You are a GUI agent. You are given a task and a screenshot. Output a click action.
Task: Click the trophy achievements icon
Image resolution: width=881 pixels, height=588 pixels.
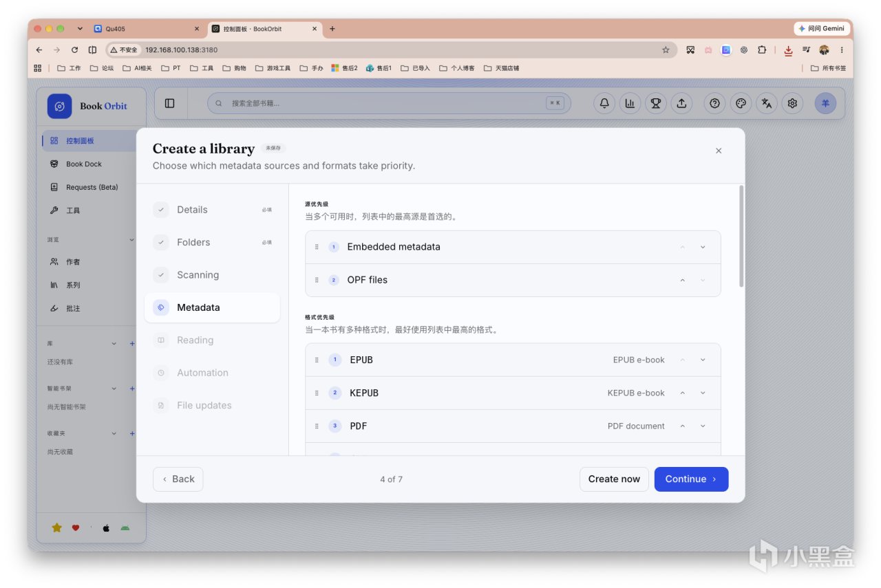click(656, 103)
